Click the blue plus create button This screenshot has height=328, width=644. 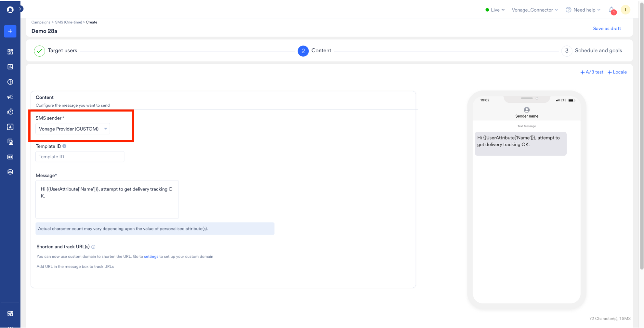pyautogui.click(x=10, y=31)
